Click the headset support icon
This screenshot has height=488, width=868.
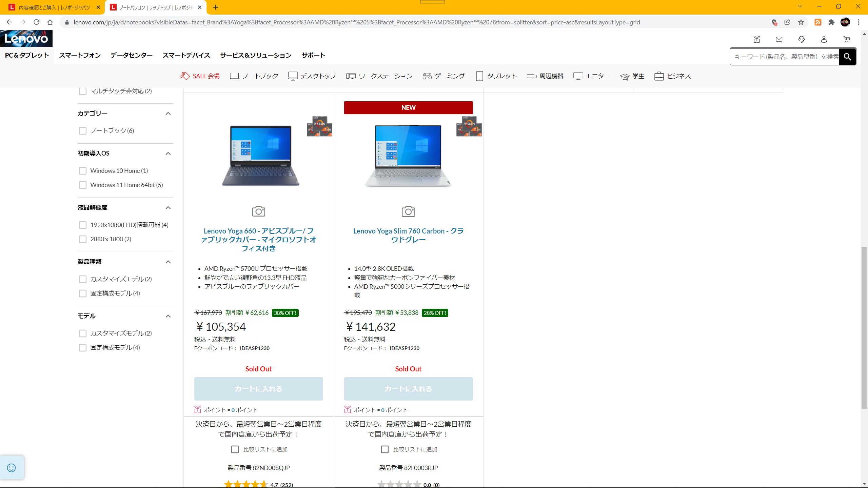point(802,39)
